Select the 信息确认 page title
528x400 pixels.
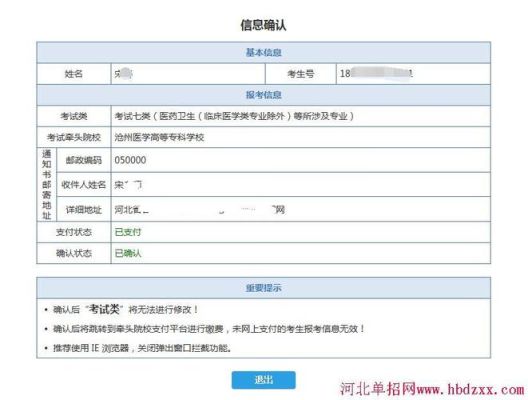click(x=263, y=25)
